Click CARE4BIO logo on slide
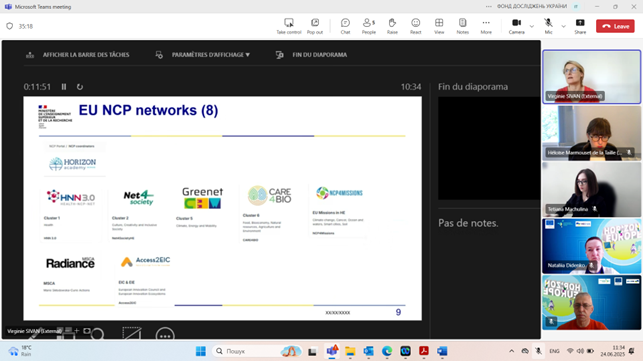Image resolution: width=643 pixels, height=361 pixels. click(x=269, y=195)
